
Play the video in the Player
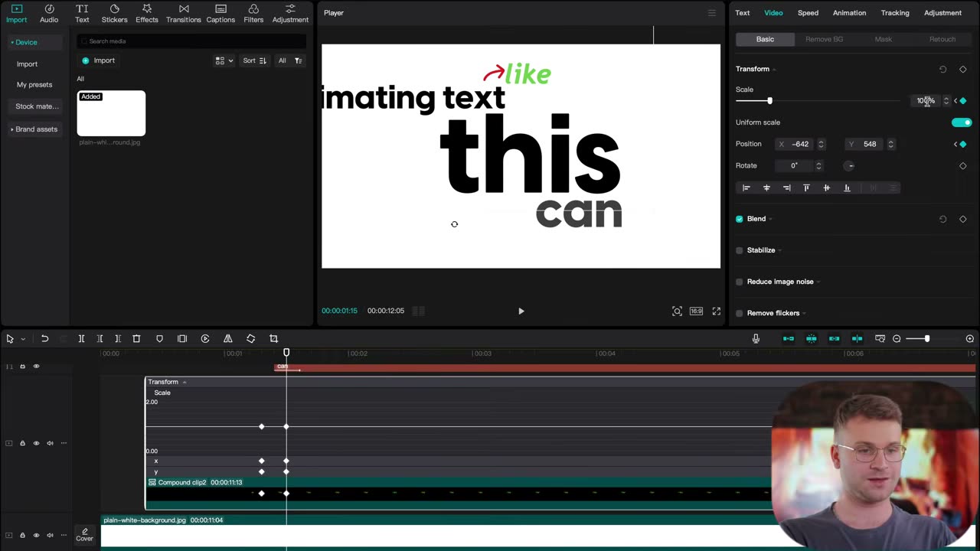(x=521, y=311)
